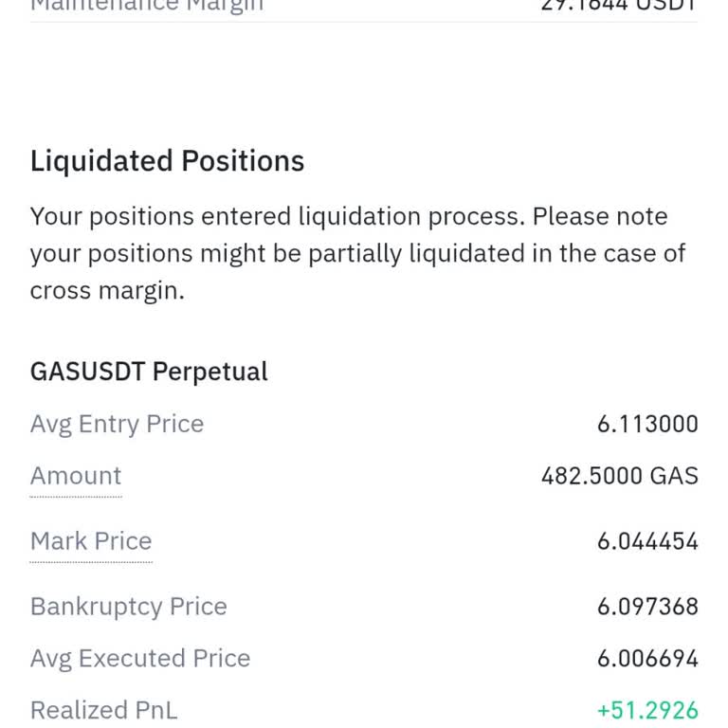The image size is (728, 728).
Task: Tap the Realized PnL label
Action: (x=103, y=710)
